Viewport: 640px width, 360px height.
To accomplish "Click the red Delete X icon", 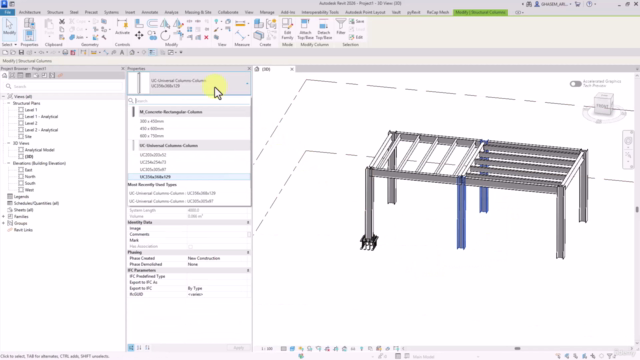I will 207,37.
